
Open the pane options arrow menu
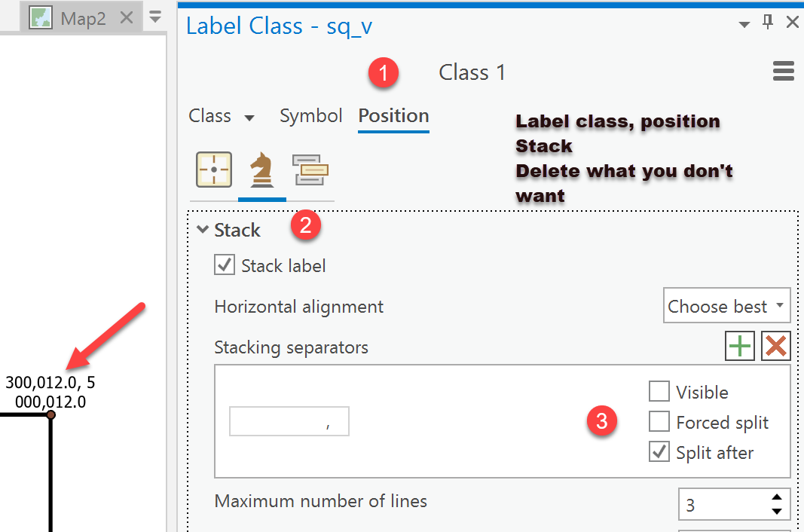tap(744, 24)
